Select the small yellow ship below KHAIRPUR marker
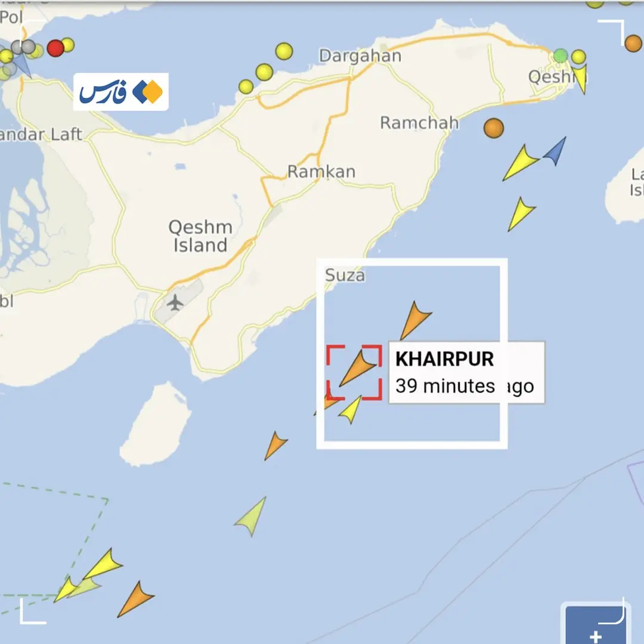Screen dimensions: 644x644 tap(351, 410)
